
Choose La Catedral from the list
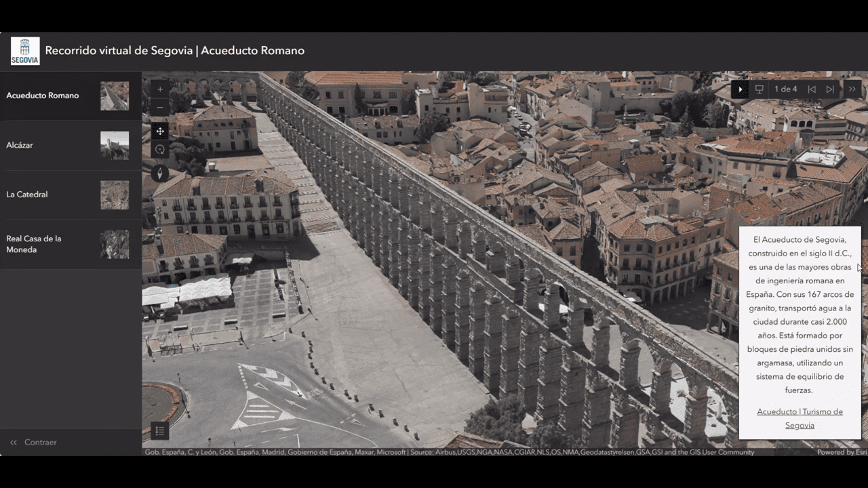click(27, 195)
